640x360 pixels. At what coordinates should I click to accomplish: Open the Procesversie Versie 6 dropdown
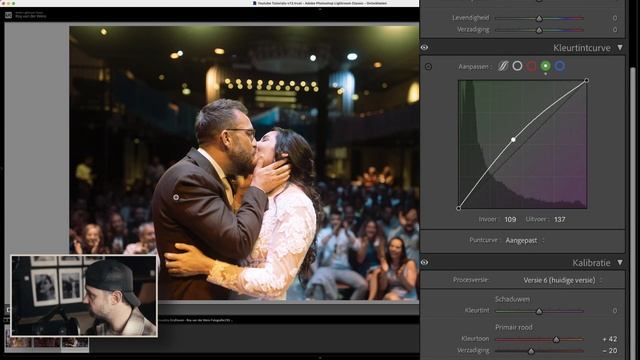(x=562, y=280)
